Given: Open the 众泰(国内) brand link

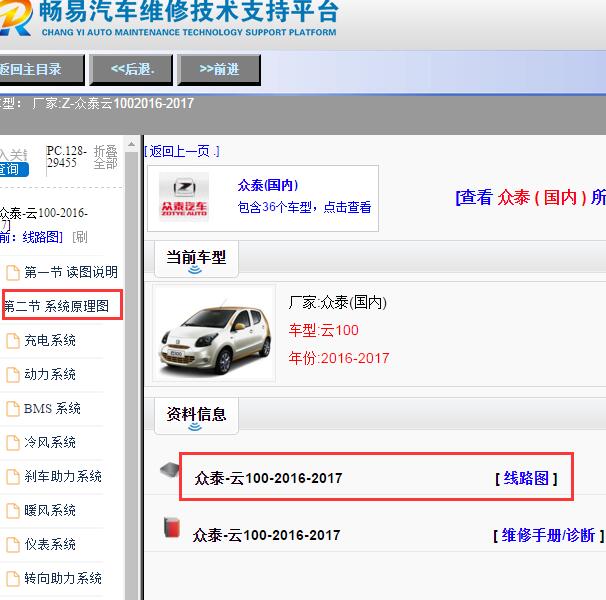Looking at the screenshot, I should 268,185.
